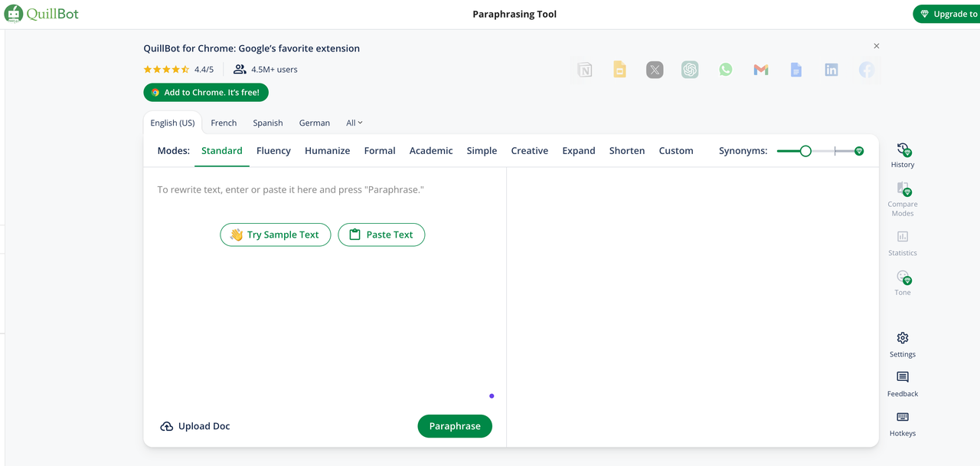This screenshot has width=980, height=466.
Task: Select the Standard mode
Action: (x=222, y=151)
